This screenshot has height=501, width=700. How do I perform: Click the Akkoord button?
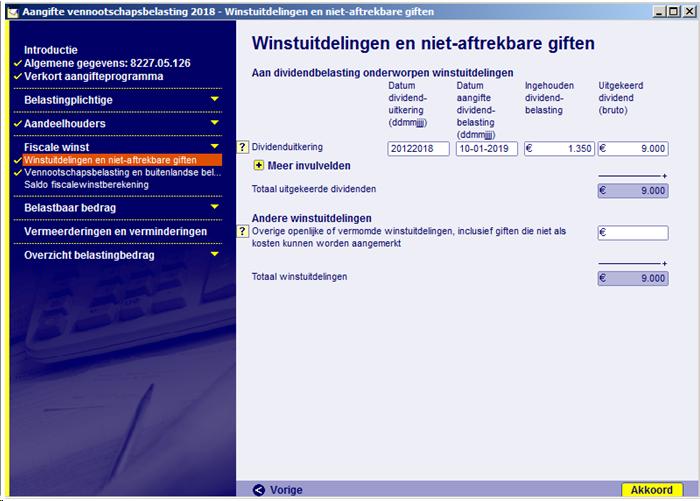coord(652,490)
